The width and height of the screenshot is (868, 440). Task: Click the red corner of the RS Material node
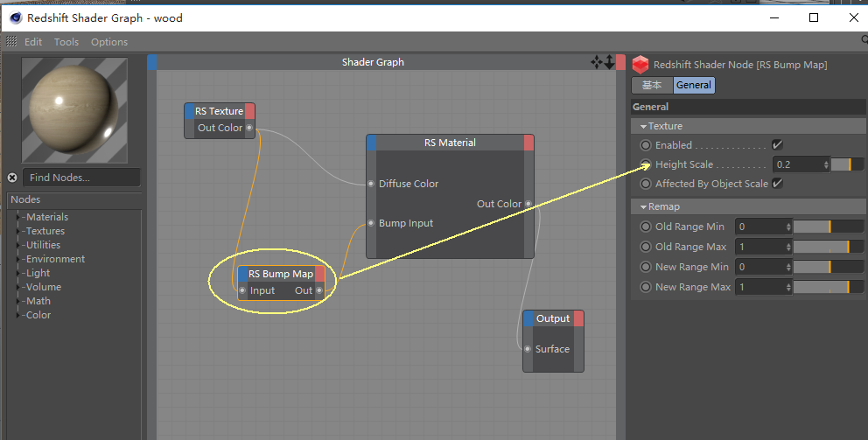528,143
